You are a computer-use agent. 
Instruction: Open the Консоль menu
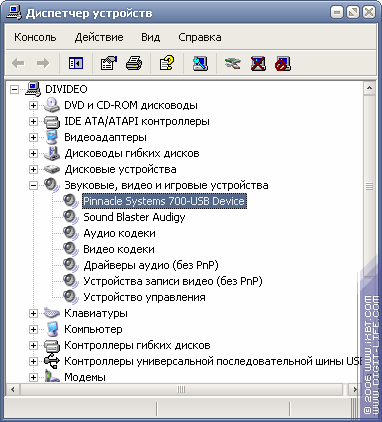[x=35, y=37]
